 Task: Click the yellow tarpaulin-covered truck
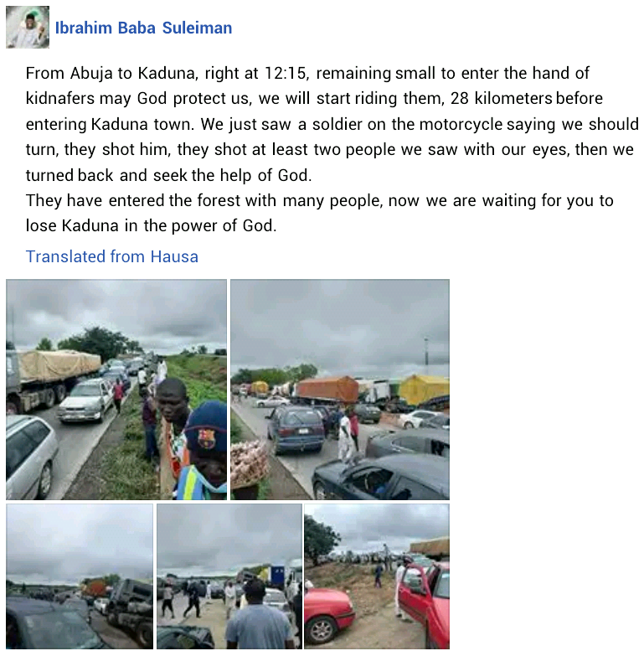pos(424,390)
